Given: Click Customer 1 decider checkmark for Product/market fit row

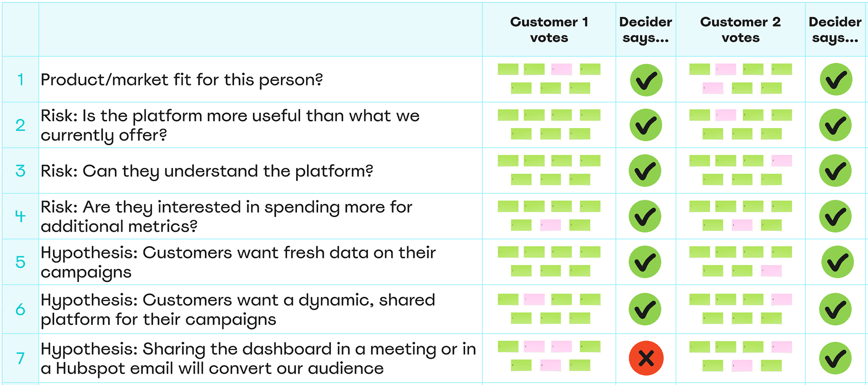Looking at the screenshot, I should (x=646, y=80).
